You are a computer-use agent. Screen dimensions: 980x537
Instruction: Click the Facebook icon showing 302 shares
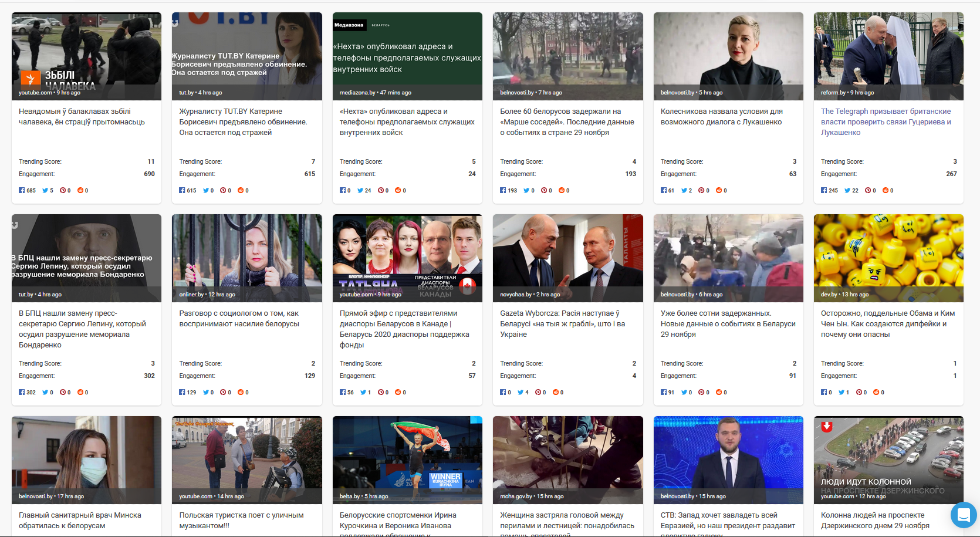click(22, 392)
